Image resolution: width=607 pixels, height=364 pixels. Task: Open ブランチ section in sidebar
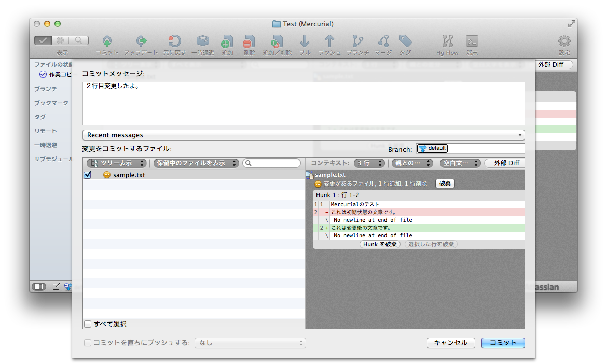point(45,89)
